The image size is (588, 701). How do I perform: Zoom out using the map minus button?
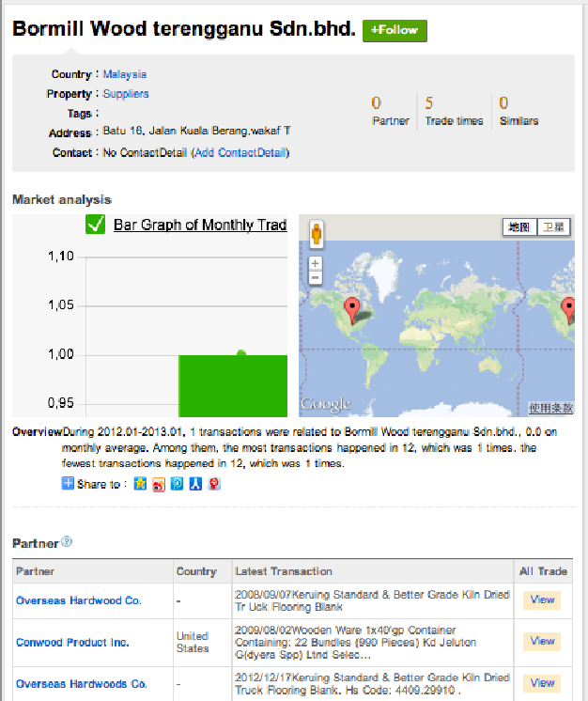[x=315, y=277]
